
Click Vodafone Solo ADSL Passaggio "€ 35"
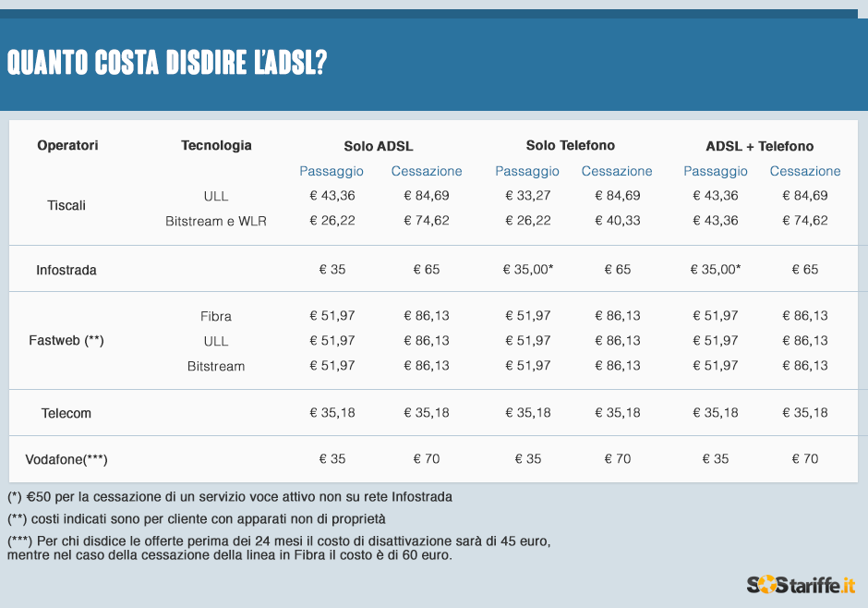tap(332, 459)
